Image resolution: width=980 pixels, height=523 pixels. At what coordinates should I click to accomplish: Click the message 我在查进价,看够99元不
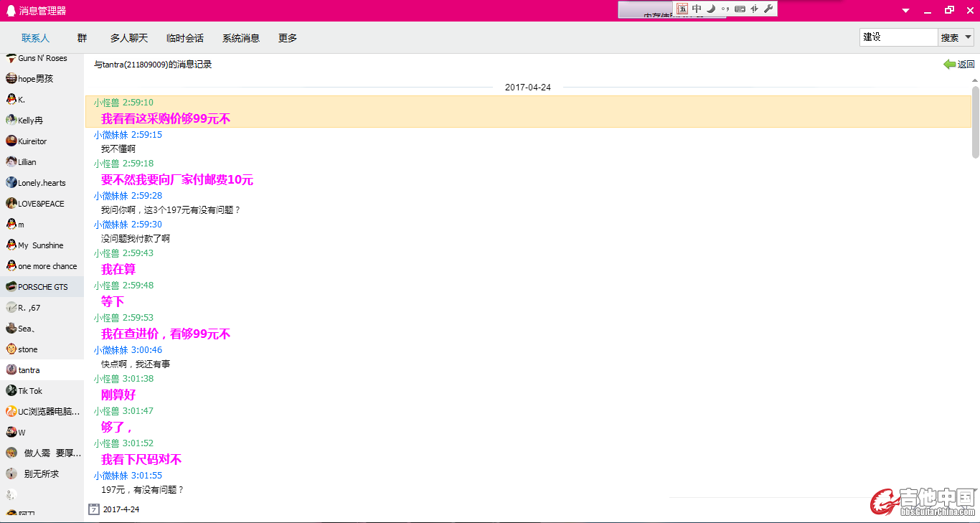(x=166, y=334)
